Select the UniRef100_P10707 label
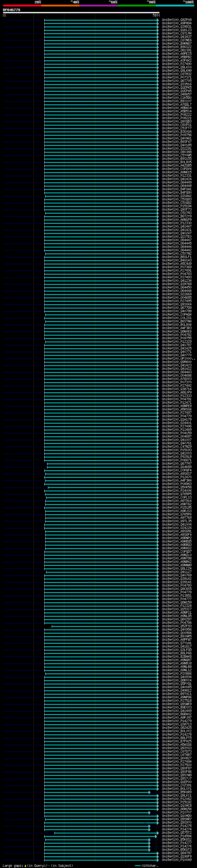 tap(176, 812)
